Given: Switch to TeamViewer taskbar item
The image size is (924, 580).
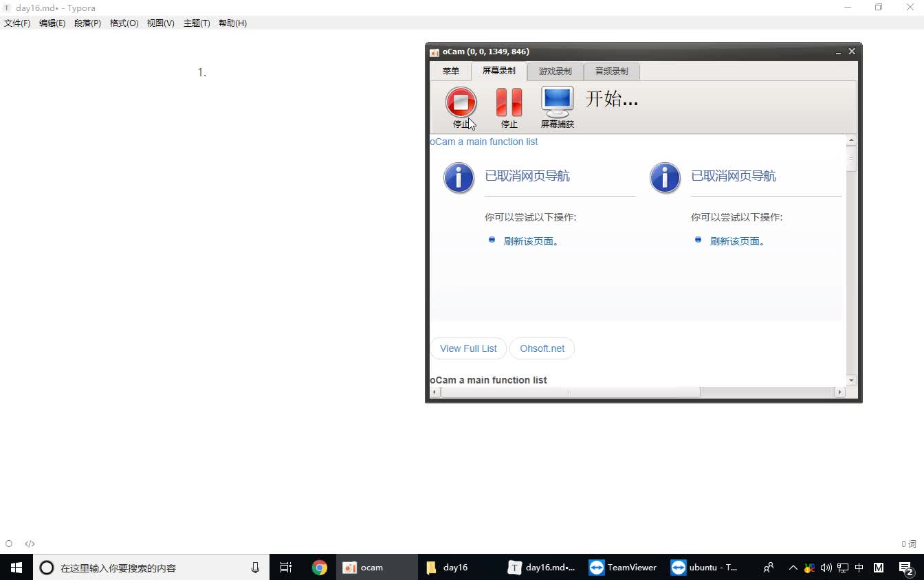Looking at the screenshot, I should (x=624, y=568).
